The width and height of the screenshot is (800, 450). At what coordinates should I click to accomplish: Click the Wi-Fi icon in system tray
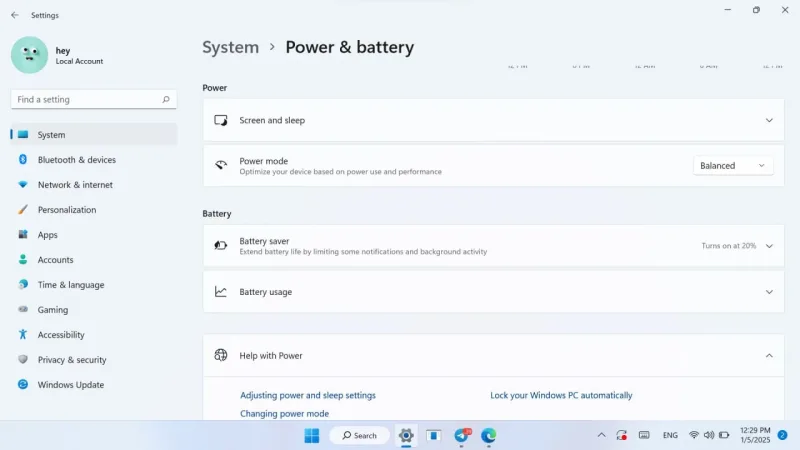(694, 435)
